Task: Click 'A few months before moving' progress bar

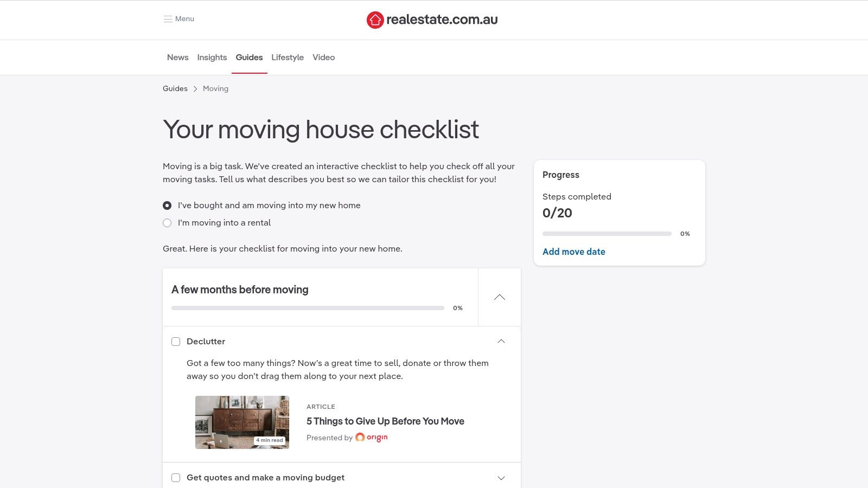Action: 308,308
